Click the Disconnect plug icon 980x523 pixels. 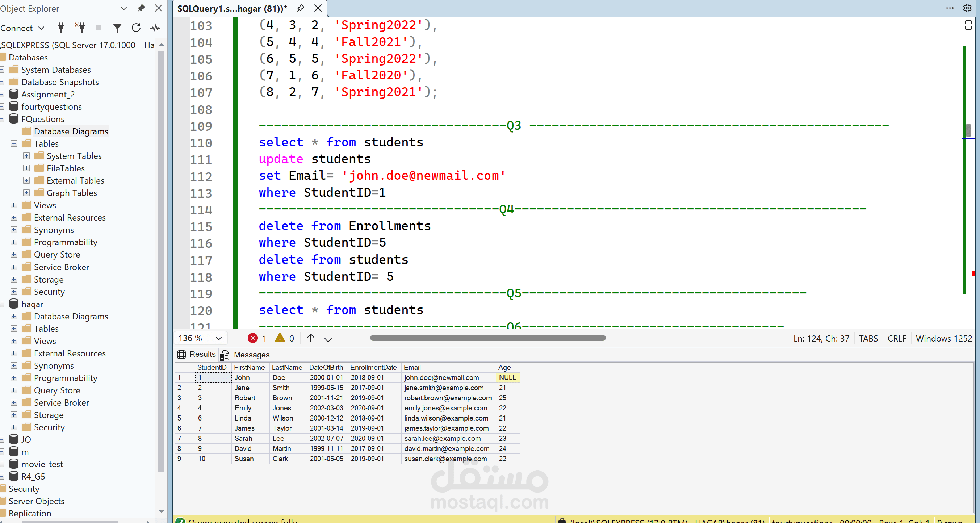coord(80,28)
